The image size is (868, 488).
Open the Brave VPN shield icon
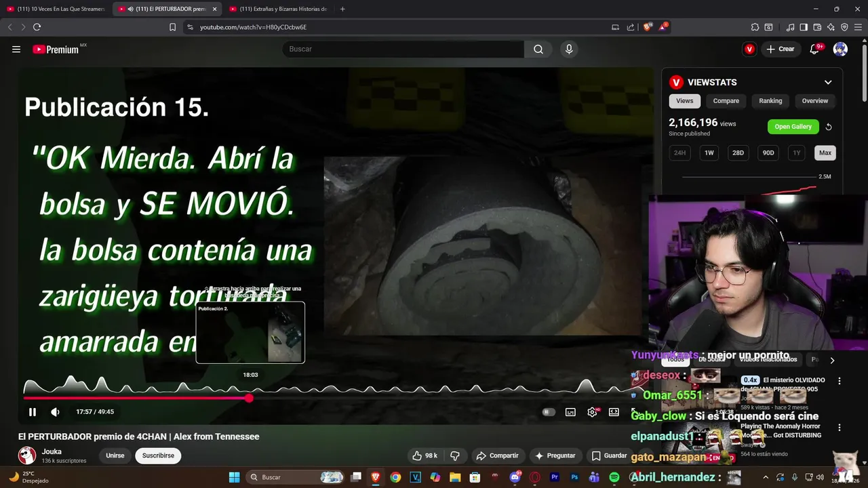(844, 27)
